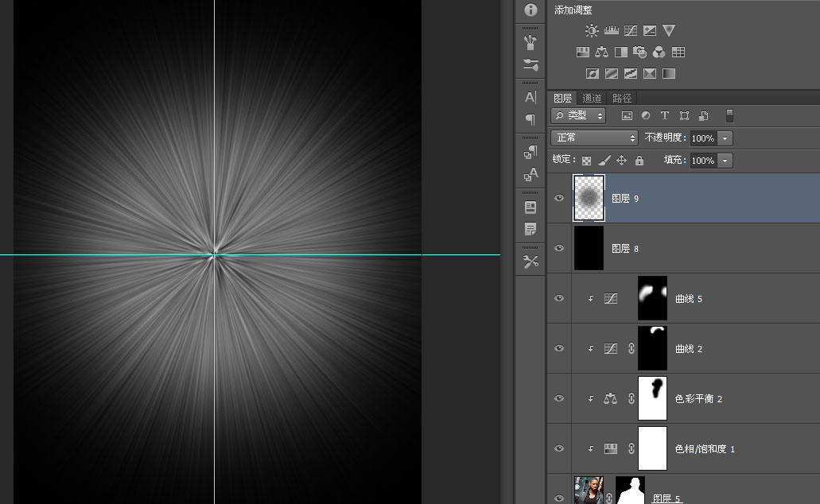
Task: Add a Gradient Map adjustment
Action: tap(669, 74)
